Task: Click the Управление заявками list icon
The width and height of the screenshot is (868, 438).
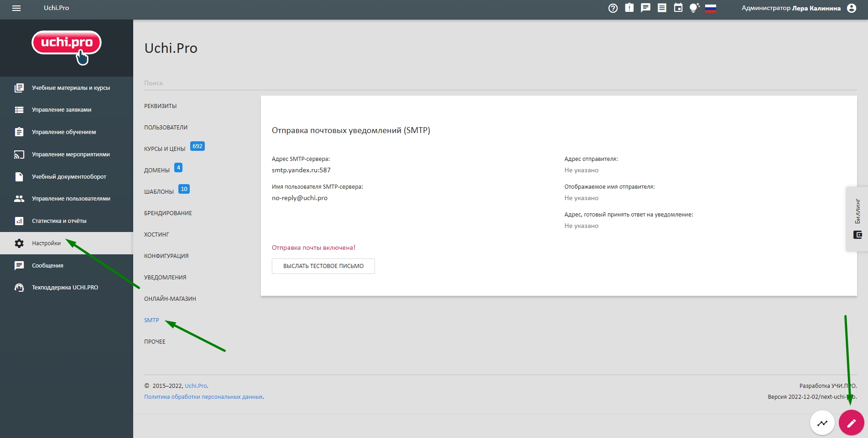Action: point(19,110)
